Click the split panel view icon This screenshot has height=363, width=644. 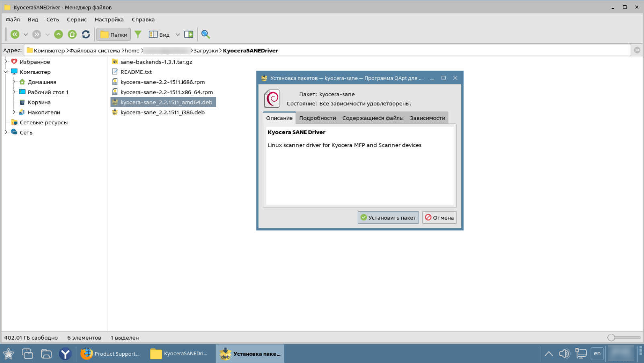click(189, 34)
